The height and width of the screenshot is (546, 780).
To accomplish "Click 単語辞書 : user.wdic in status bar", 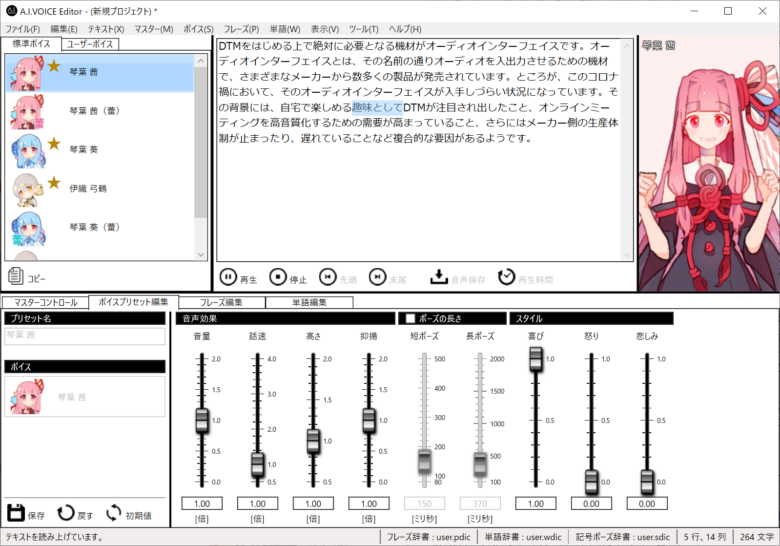I will click(x=523, y=537).
